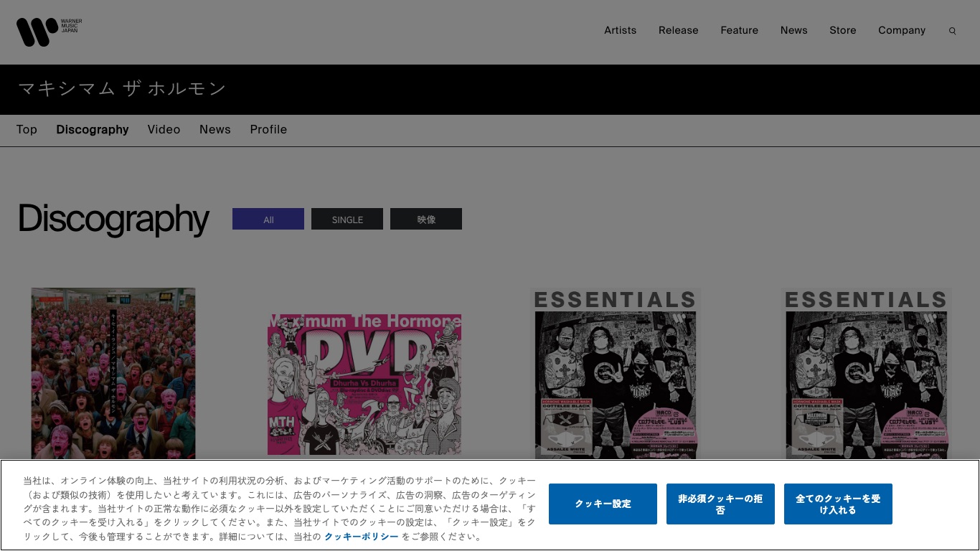Visit the Store menu item

pos(842,30)
